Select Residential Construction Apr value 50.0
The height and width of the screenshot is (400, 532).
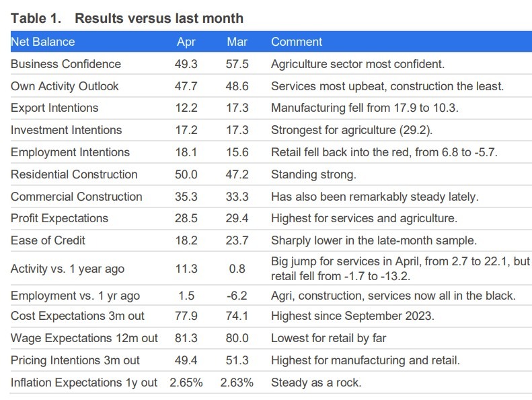186,174
